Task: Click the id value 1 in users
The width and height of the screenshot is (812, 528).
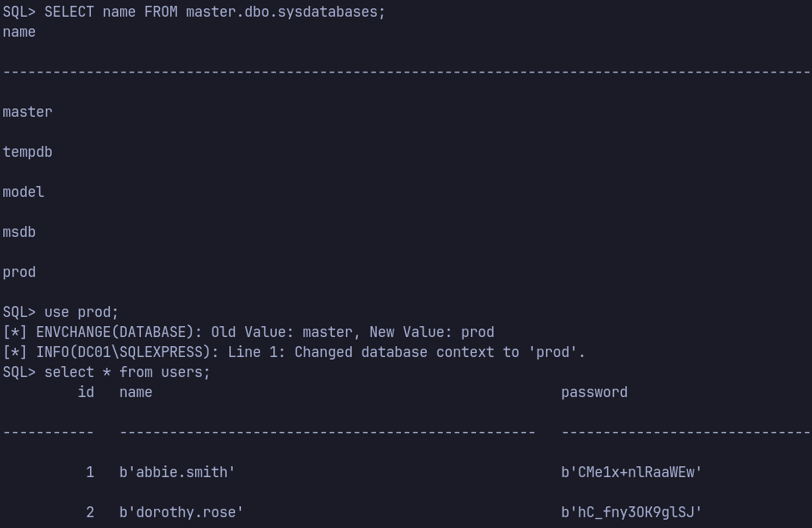Action: (90, 473)
